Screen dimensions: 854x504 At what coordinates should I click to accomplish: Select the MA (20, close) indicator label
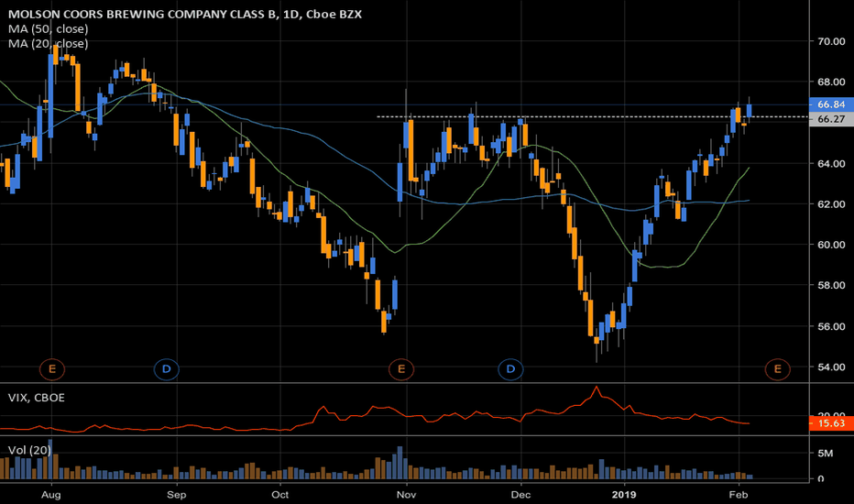tap(48, 44)
